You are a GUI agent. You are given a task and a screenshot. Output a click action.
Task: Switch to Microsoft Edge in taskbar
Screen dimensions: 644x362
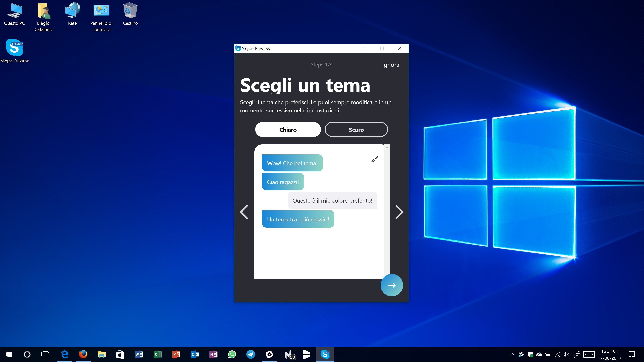[65, 354]
